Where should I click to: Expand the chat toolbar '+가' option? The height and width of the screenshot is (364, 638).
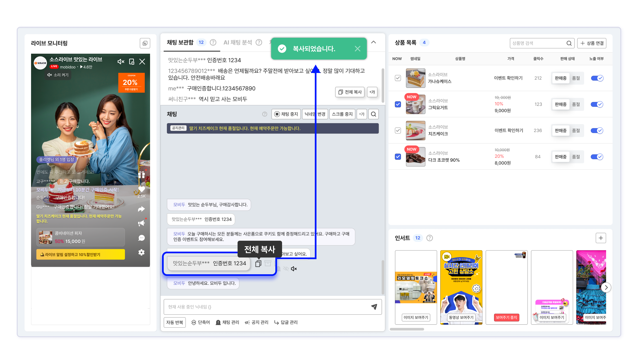click(362, 114)
